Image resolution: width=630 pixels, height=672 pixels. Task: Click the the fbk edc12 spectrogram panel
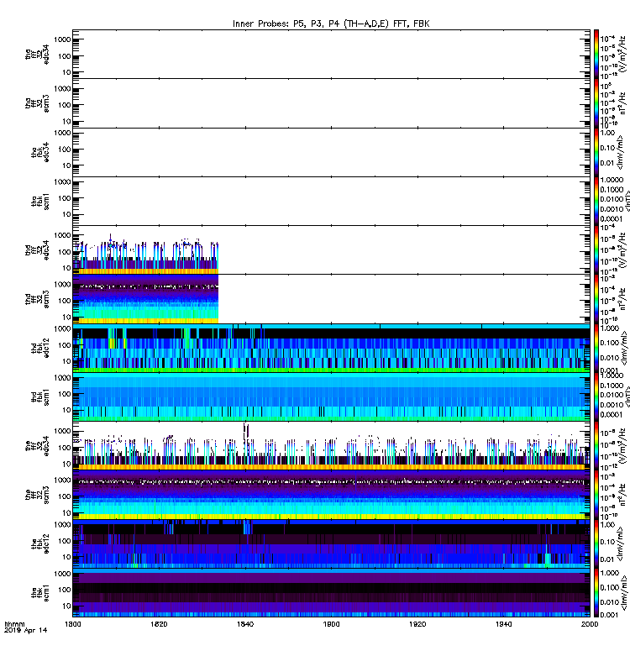pyautogui.click(x=331, y=543)
